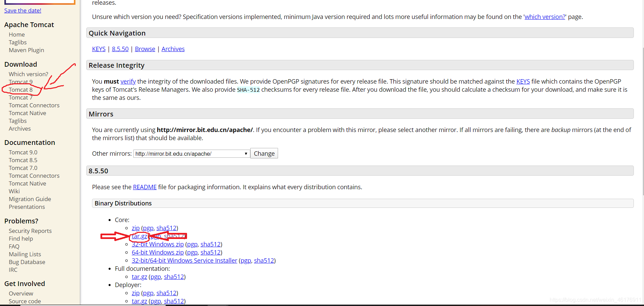Open the Archives from Quick Navigation
Image resolution: width=644 pixels, height=306 pixels.
pyautogui.click(x=173, y=49)
